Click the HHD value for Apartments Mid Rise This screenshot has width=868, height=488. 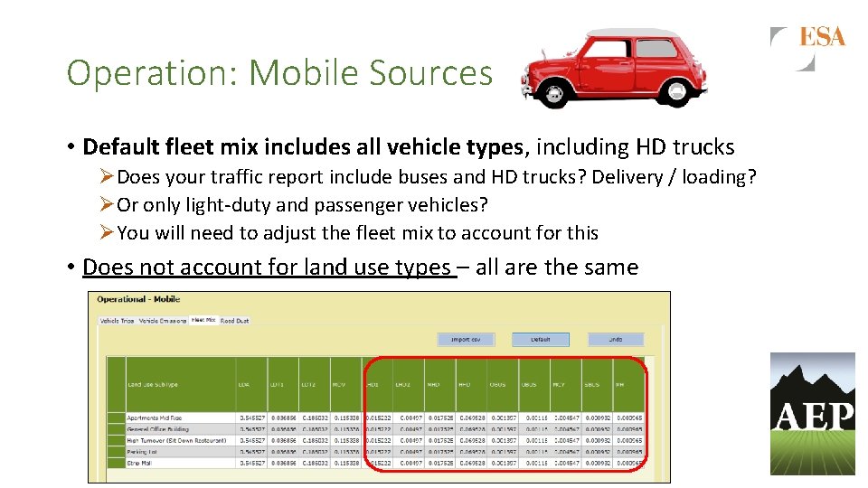pos(472,418)
